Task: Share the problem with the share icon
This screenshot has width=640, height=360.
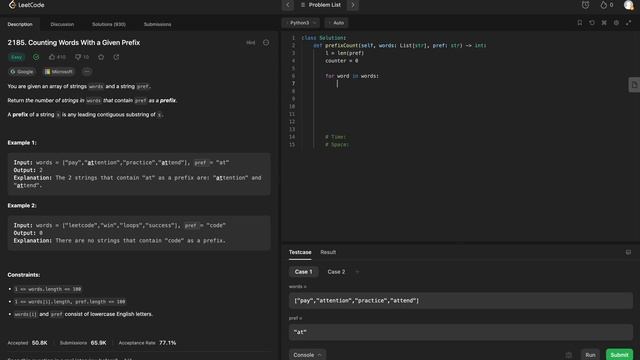Action: 116,57
